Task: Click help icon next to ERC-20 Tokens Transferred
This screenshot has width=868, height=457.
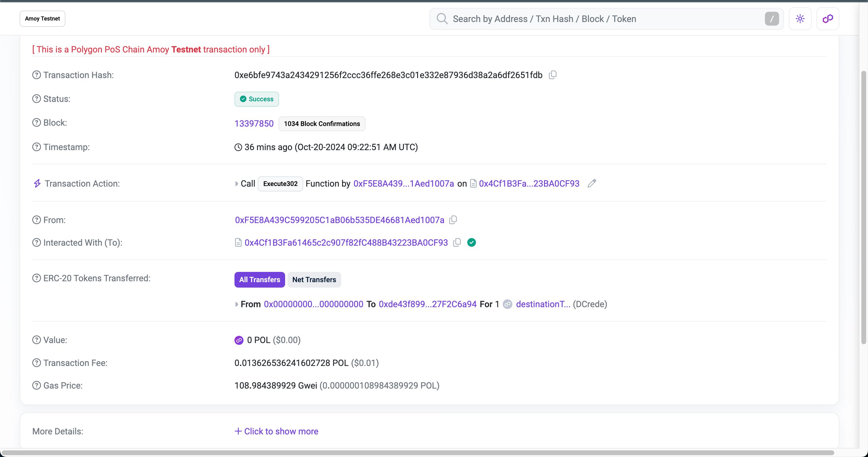Action: point(36,278)
